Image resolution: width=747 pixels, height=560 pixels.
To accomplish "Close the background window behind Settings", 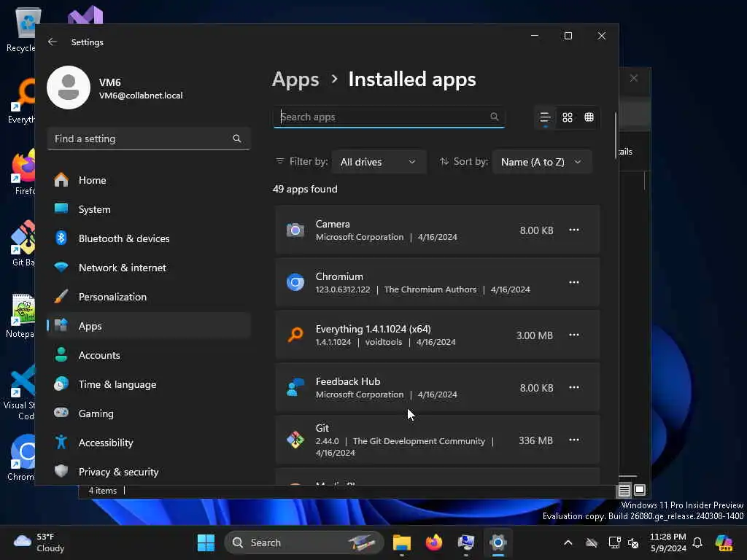I will click(x=634, y=78).
